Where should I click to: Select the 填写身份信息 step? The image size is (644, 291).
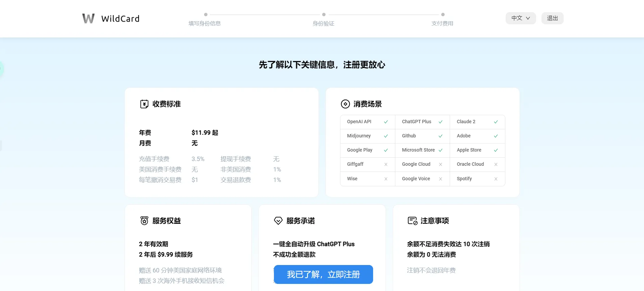point(204,23)
